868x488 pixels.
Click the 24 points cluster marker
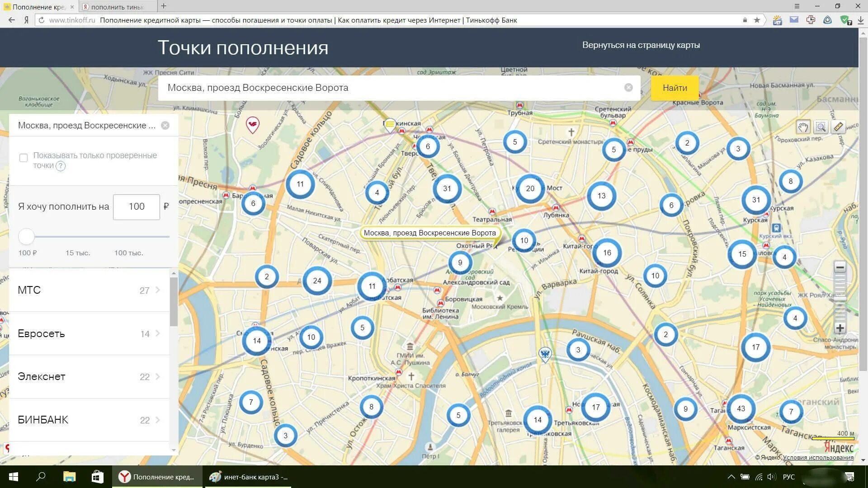point(317,281)
